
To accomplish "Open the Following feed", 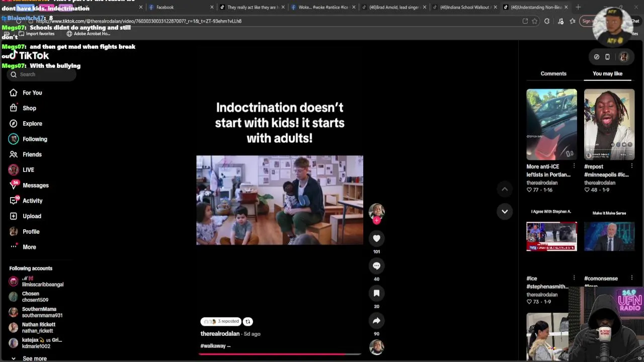I will coord(29,139).
